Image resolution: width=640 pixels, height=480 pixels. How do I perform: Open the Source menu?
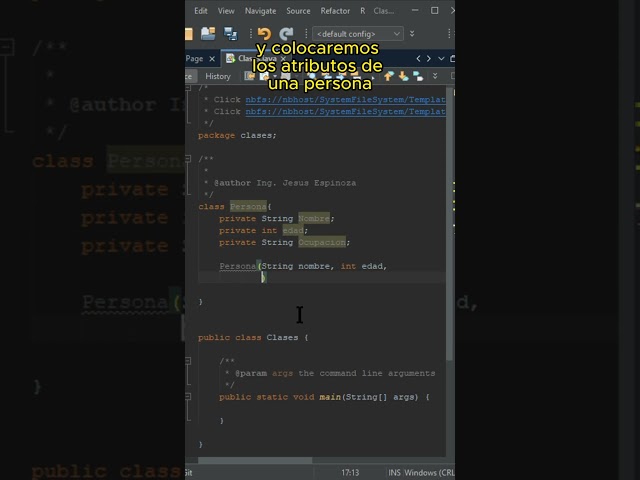coord(298,11)
